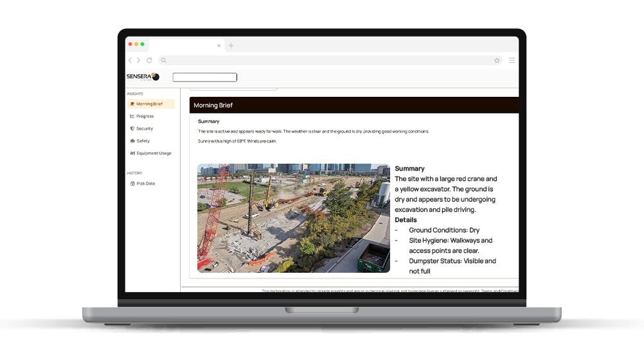This screenshot has height=362, width=644.
Task: Open a new tab with the plus button
Action: pos(231,46)
